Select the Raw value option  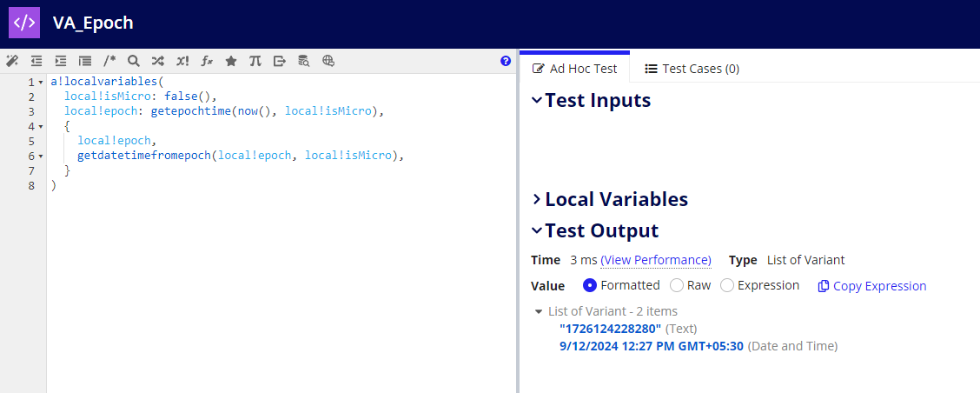(x=653, y=285)
